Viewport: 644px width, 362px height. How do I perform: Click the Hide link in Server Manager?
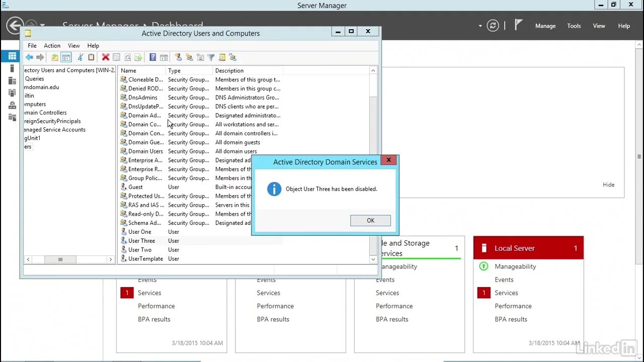(x=609, y=185)
